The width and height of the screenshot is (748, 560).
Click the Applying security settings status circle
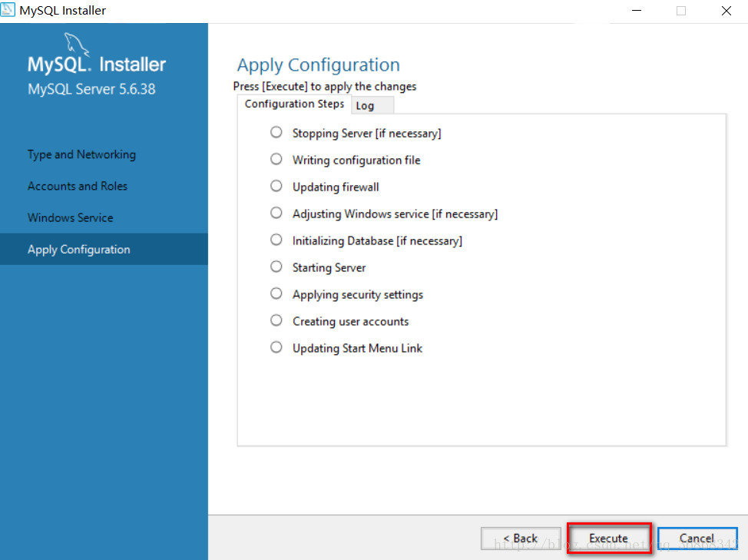276,293
